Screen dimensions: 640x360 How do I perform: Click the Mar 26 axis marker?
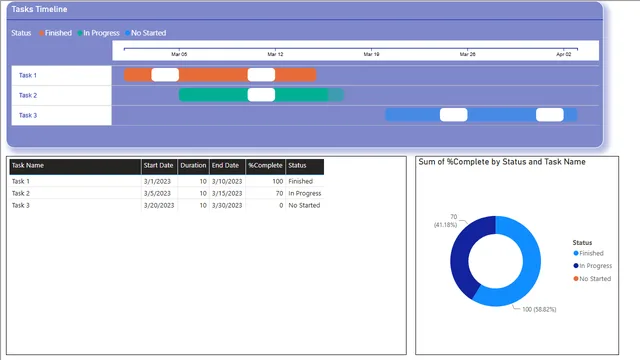coord(467,54)
